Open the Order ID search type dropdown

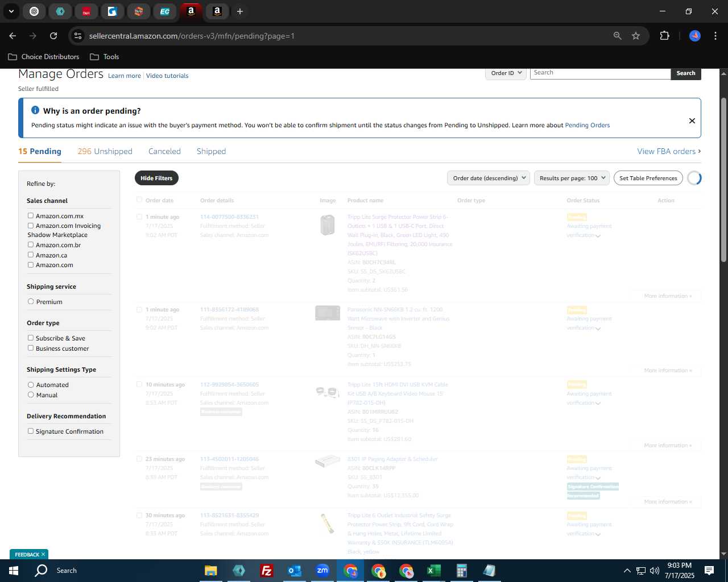(x=506, y=73)
